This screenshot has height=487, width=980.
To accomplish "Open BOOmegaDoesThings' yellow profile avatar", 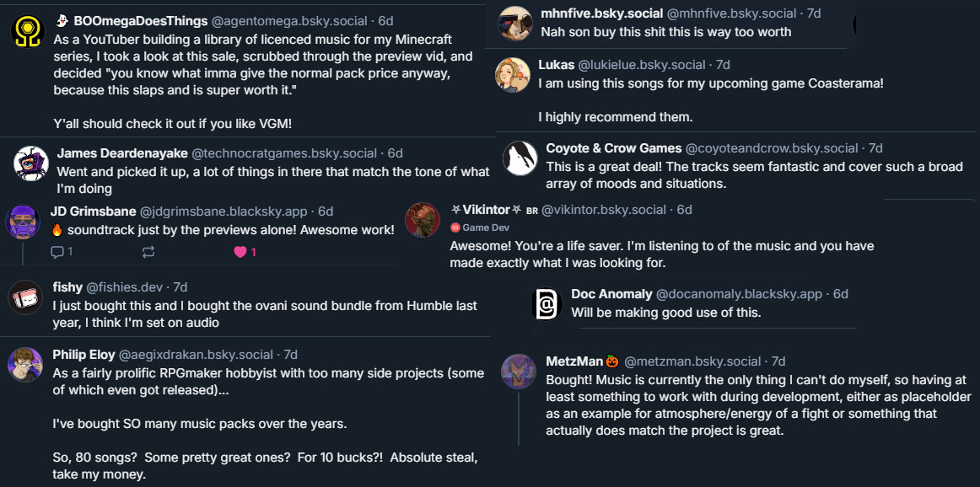I will coord(28,32).
